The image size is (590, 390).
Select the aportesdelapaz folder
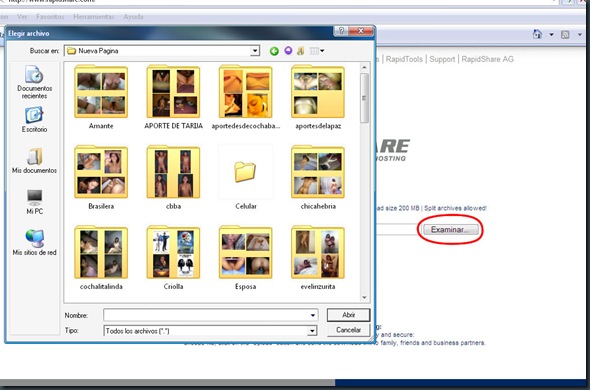(318, 98)
